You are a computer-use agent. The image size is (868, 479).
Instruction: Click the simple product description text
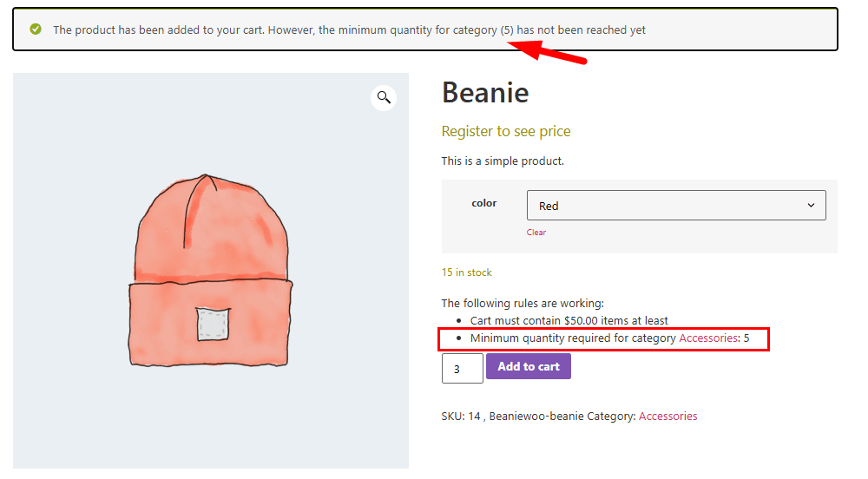pyautogui.click(x=503, y=161)
